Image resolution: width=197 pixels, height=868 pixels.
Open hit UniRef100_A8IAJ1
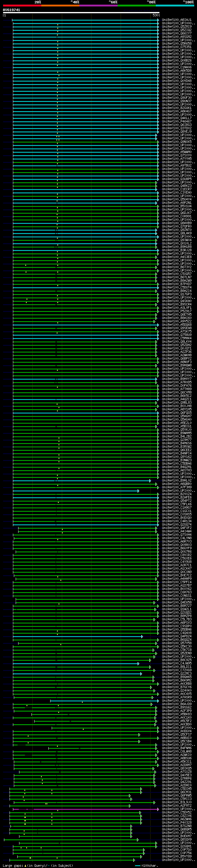pyautogui.click(x=176, y=20)
